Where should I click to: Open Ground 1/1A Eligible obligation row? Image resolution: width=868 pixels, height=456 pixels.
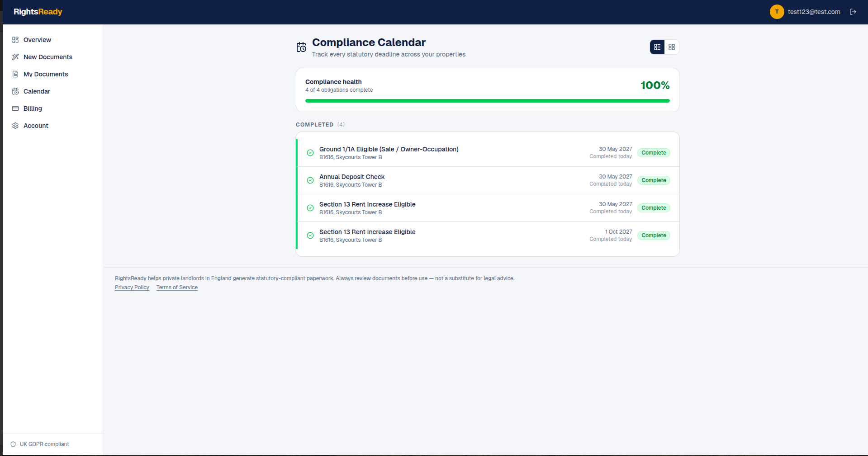pyautogui.click(x=488, y=153)
